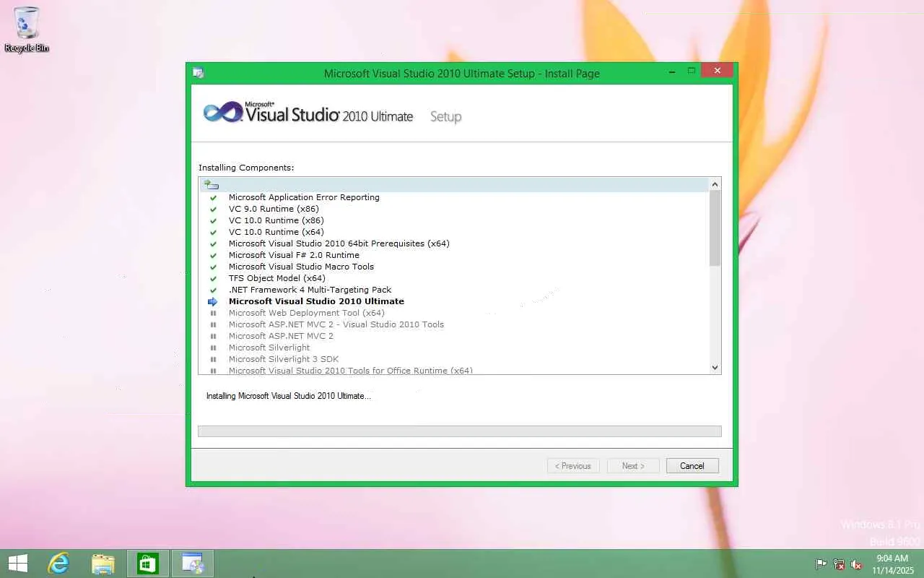The width and height of the screenshot is (924, 578).
Task: Select the Visual Studio setup taskbar icon
Action: [x=193, y=564]
